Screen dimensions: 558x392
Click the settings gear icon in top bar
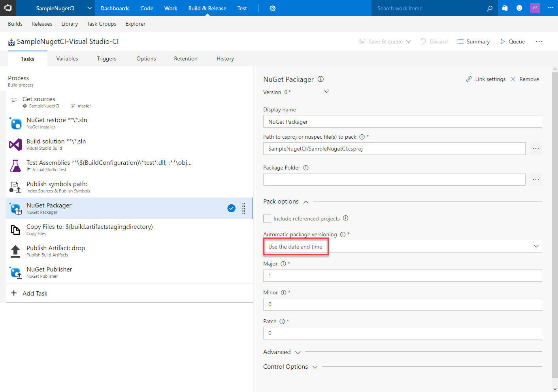pyautogui.click(x=272, y=8)
